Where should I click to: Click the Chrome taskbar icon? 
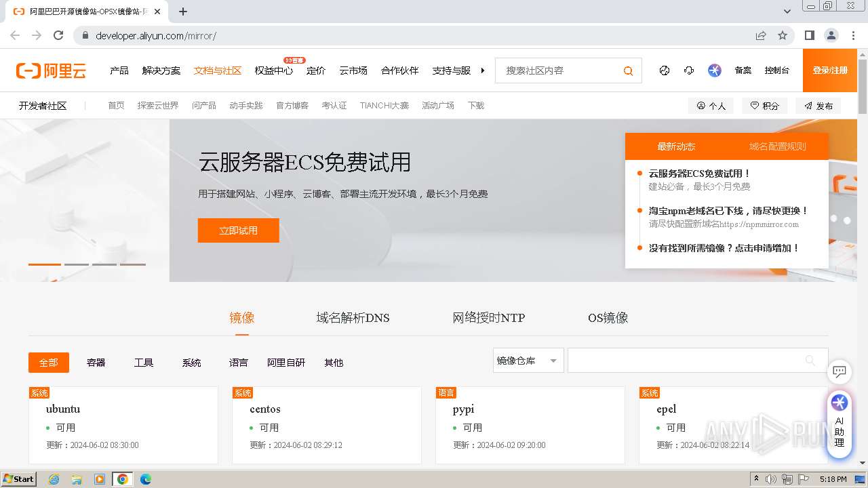coord(123,479)
